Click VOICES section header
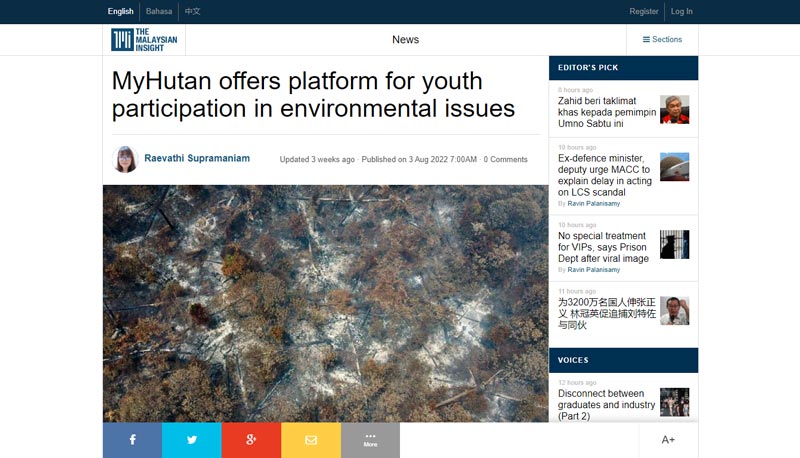800x458 pixels. pos(623,360)
